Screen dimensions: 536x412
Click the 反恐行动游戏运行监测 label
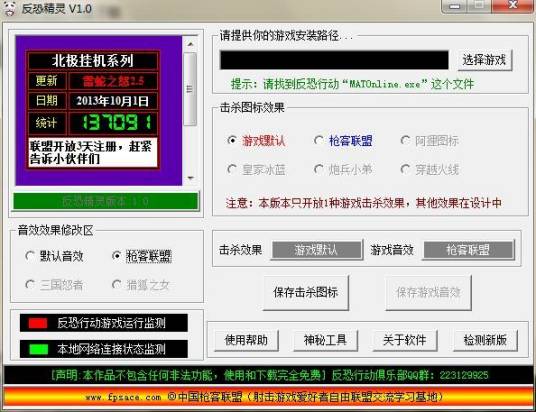pyautogui.click(x=111, y=323)
